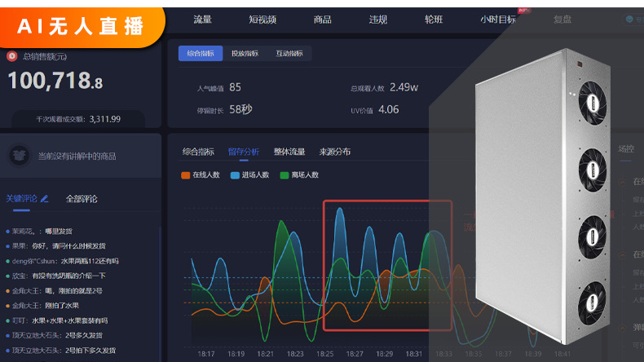This screenshot has height=362, width=644.
Task: Click the product icon beside 当前没有讲解中的商品
Action: pyautogui.click(x=19, y=156)
